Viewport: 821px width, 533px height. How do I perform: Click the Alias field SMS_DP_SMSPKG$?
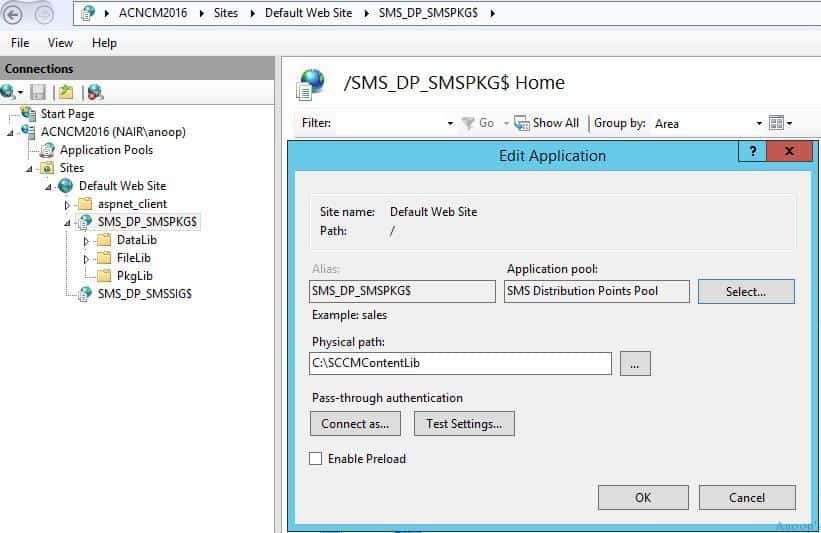tap(402, 291)
